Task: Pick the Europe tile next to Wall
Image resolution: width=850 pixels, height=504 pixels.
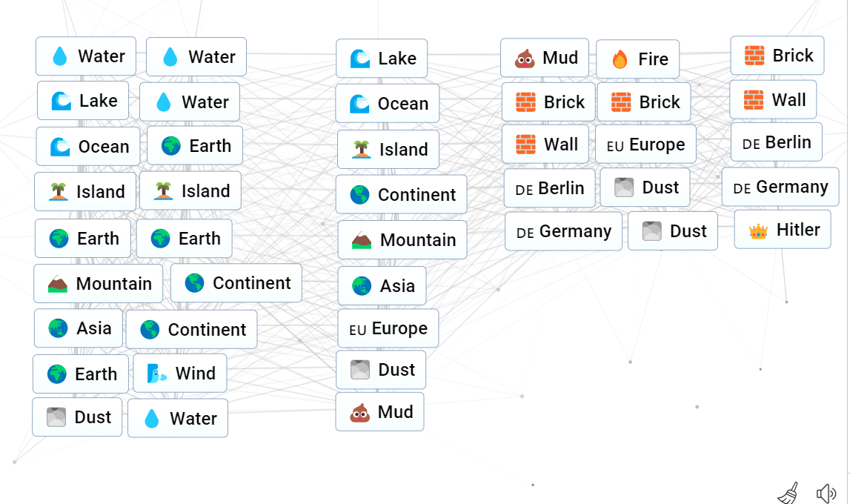Action: (x=645, y=144)
